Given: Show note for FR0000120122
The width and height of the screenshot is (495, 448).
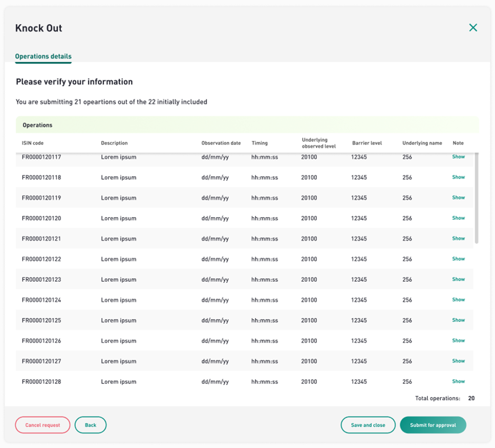Looking at the screenshot, I should point(458,259).
